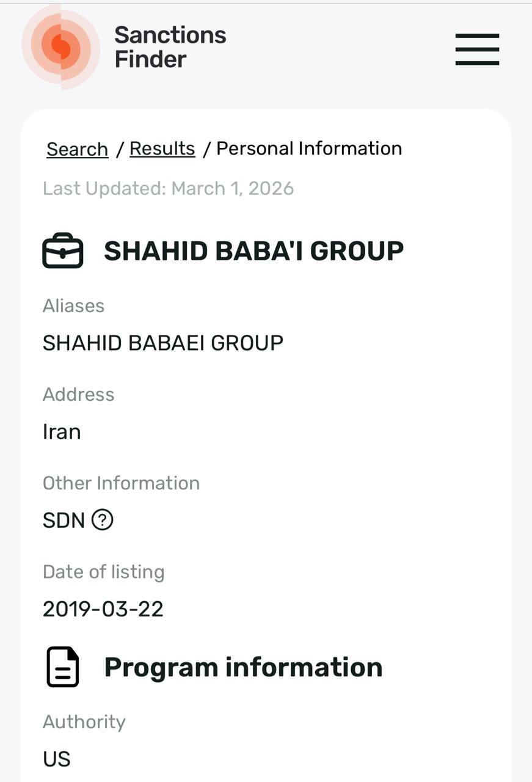Go back to the Search page
Viewport: 532px width, 782px height.
76,148
